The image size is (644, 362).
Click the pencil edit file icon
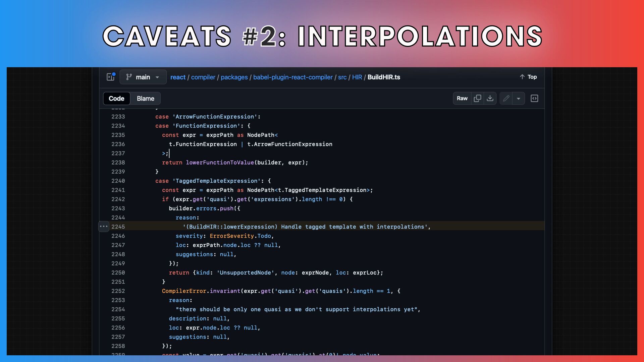[x=506, y=98]
